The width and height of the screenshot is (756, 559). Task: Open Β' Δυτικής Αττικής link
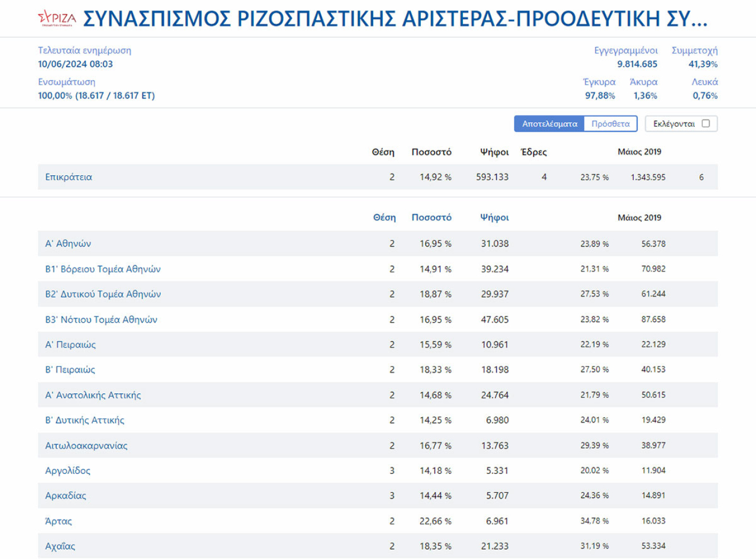click(84, 421)
